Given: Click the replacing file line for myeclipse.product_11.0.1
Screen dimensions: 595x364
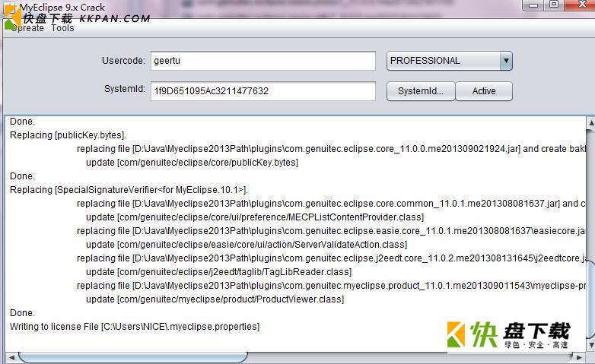Looking at the screenshot, I should click(x=331, y=286).
